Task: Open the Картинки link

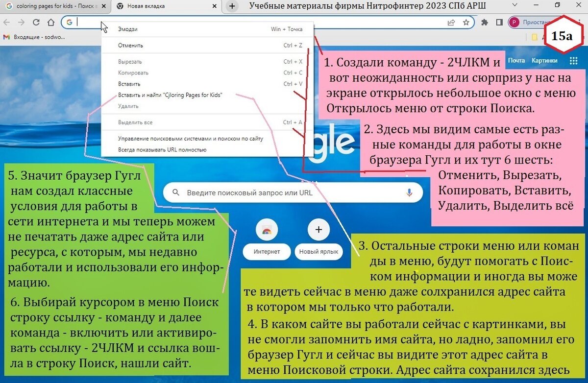Action: (x=544, y=61)
